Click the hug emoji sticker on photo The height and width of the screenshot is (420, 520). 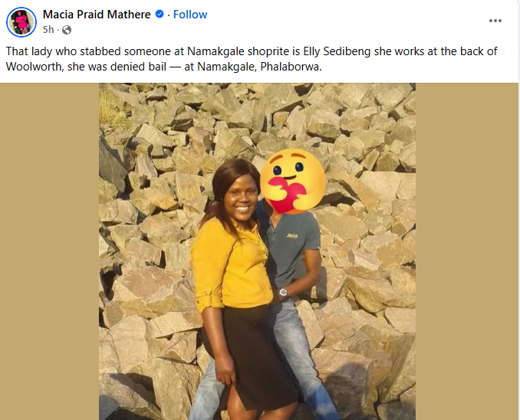click(x=291, y=180)
